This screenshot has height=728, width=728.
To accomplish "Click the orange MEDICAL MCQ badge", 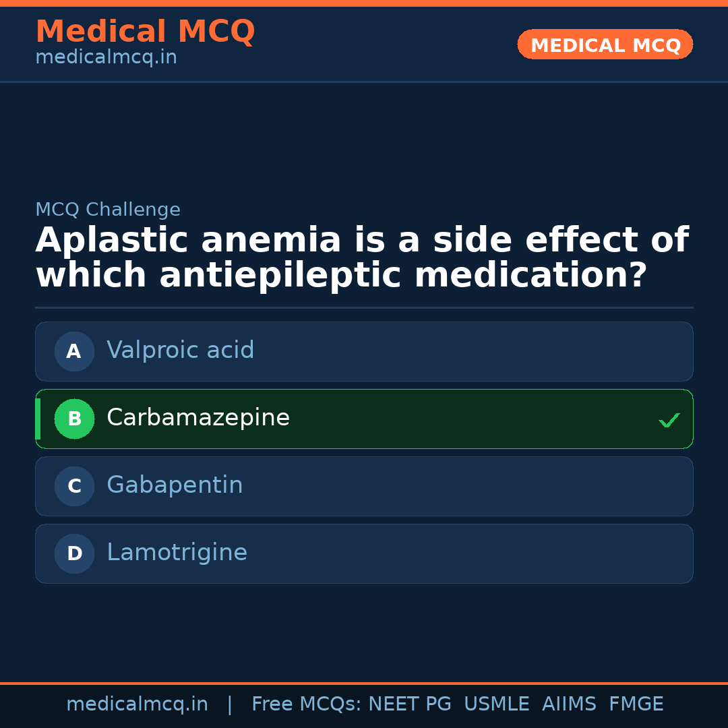I will click(x=605, y=44).
